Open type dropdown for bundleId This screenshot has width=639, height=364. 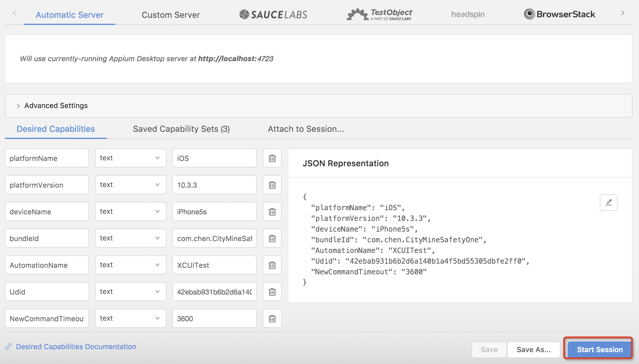point(130,238)
